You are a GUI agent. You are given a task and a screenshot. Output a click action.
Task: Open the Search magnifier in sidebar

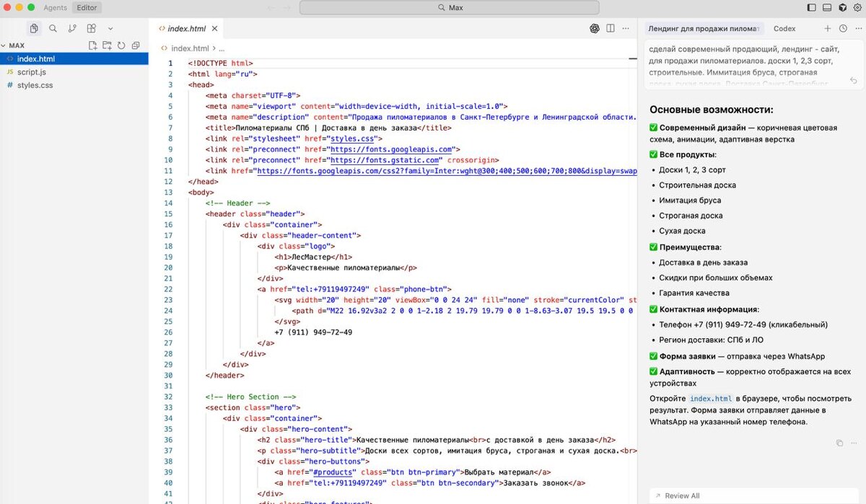click(x=53, y=29)
